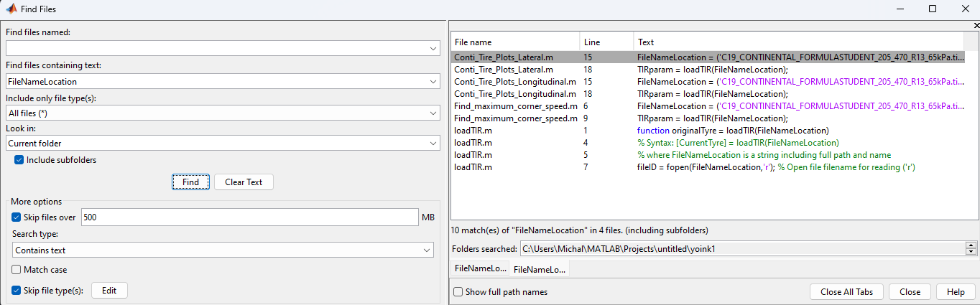Uncheck the Skip file type(s) checkbox

[17, 291]
